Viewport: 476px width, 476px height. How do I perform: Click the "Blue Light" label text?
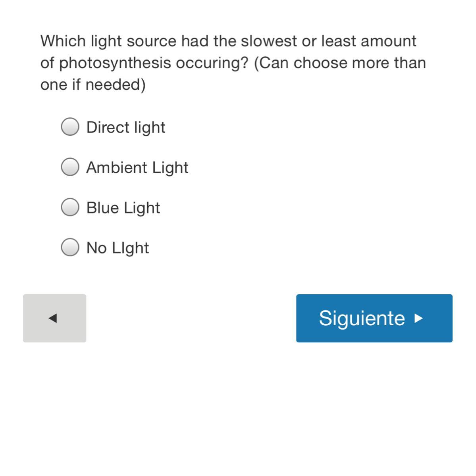(x=123, y=207)
